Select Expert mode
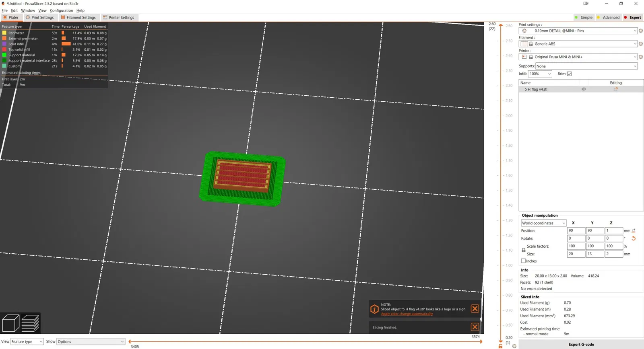 pyautogui.click(x=632, y=17)
